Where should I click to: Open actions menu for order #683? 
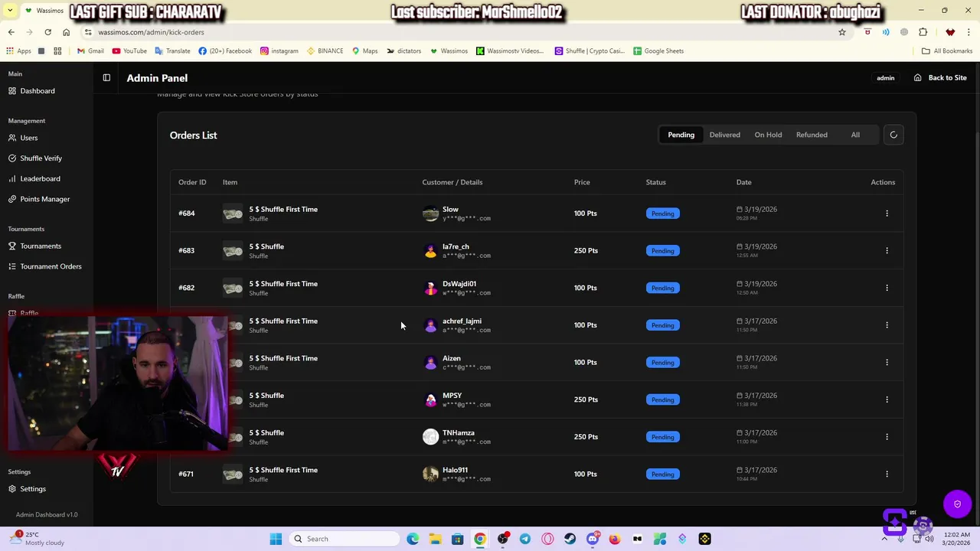click(887, 250)
